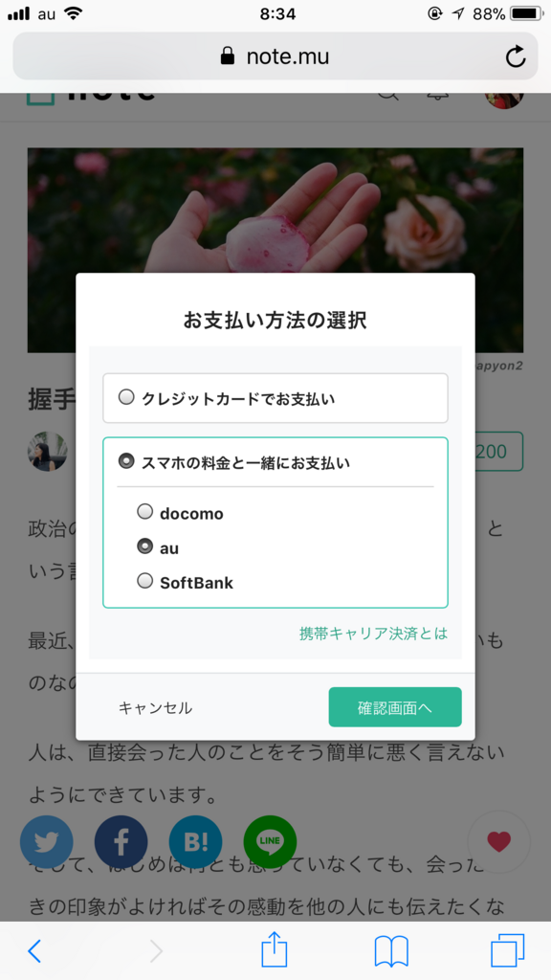This screenshot has height=980, width=551.
Task: Share the article via LINE
Action: [270, 842]
